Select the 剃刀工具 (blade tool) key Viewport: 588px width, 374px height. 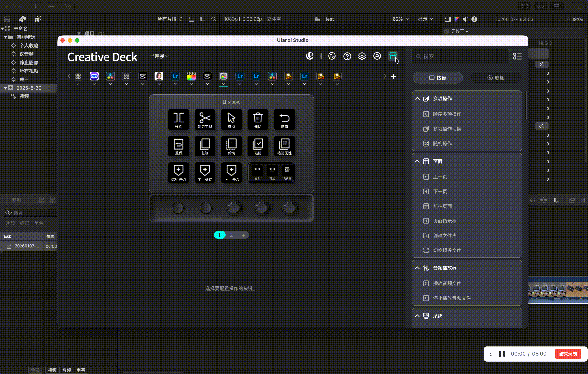click(205, 120)
